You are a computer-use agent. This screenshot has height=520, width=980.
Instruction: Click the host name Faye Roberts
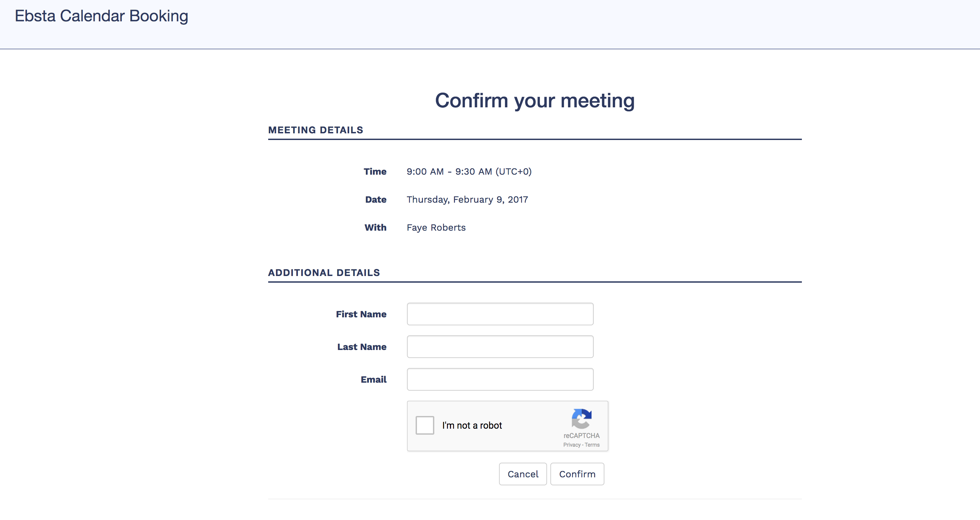[x=436, y=227]
